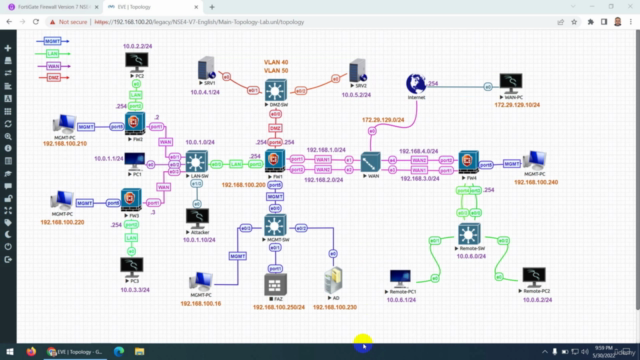Select the SRV2 server node
640x360 pixels.
point(358,71)
